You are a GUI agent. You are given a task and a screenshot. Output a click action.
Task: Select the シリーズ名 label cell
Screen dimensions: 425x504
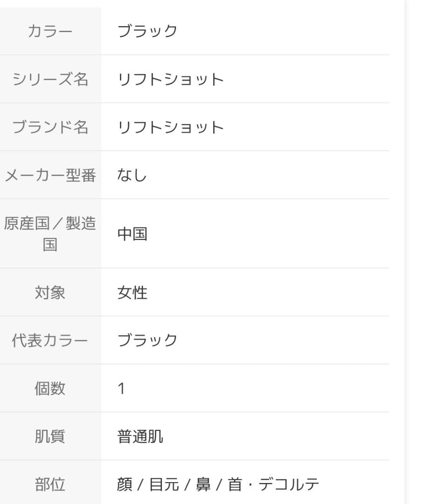50,79
